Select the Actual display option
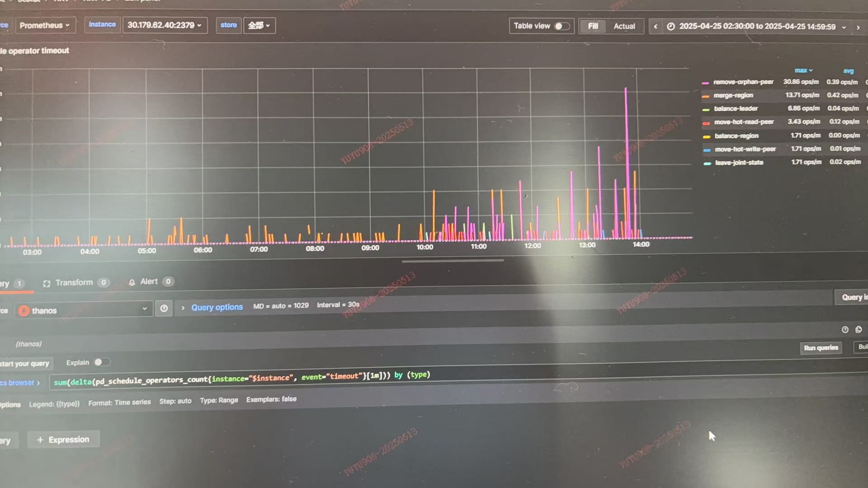868x488 pixels. tap(624, 26)
